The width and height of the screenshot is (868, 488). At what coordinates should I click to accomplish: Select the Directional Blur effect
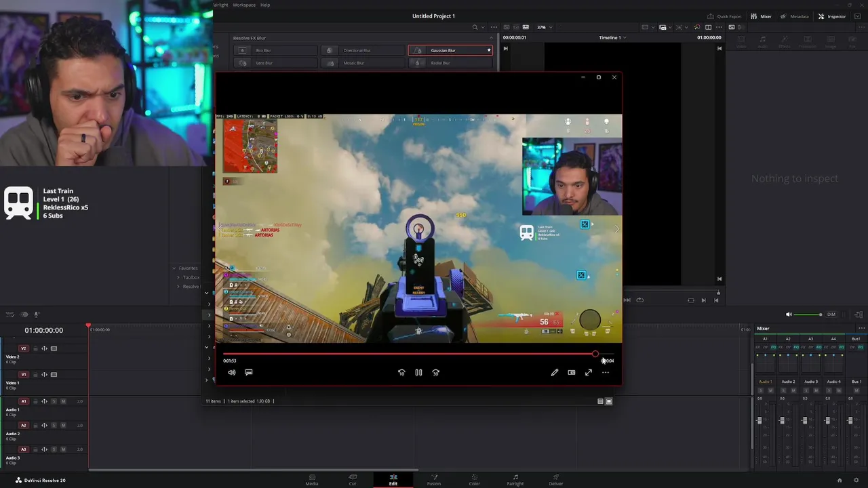point(363,50)
